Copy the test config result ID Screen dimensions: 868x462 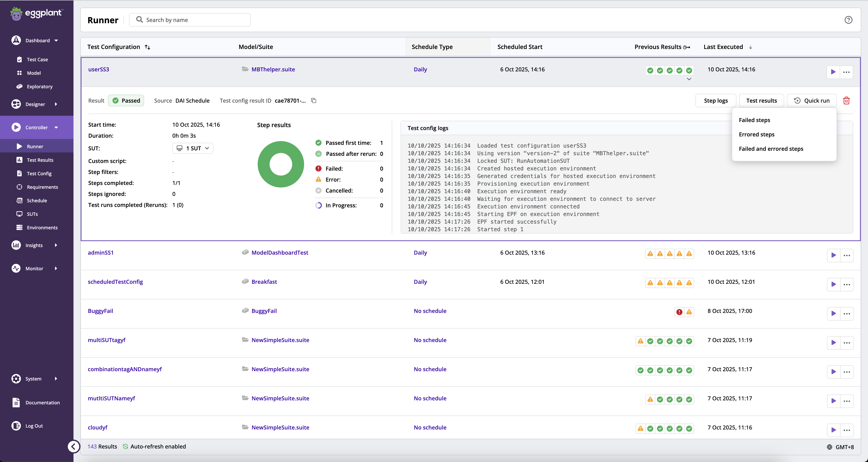point(314,101)
